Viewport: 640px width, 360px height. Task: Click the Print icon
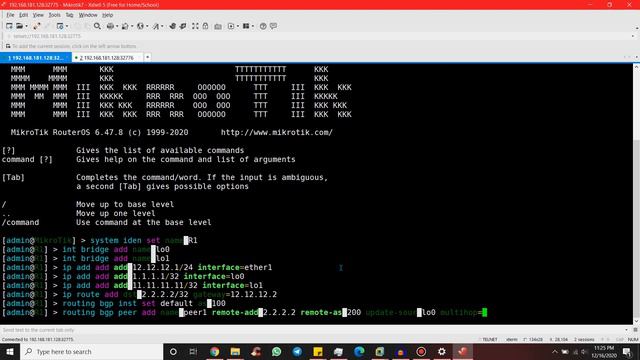point(110,26)
